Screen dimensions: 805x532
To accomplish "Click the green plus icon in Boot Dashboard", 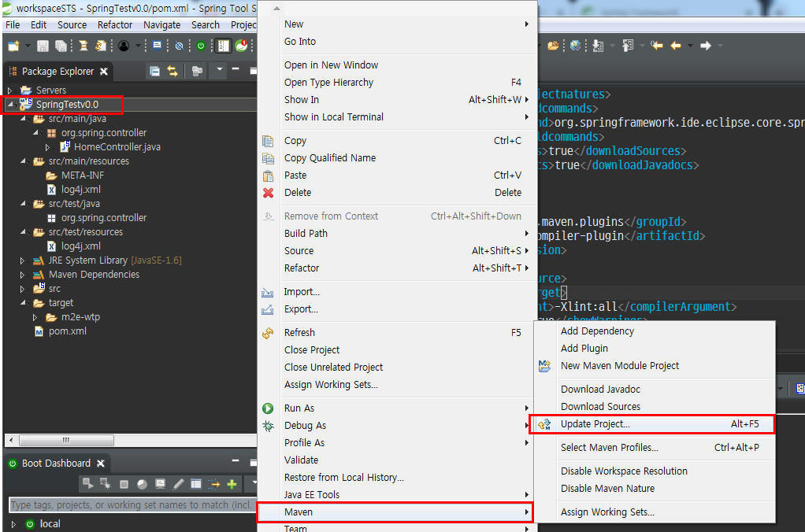I will 232,484.
